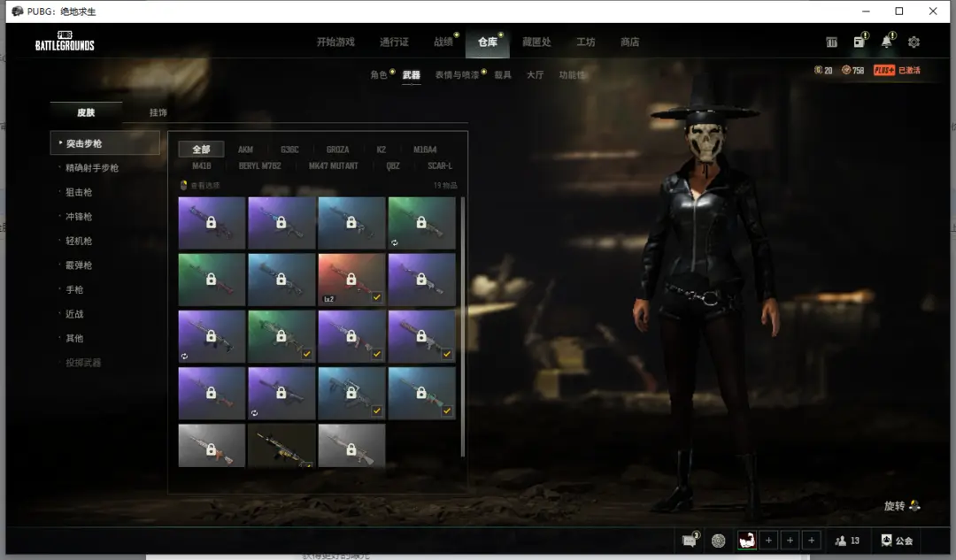Click the mouse icon beside 旋转
Image resolution: width=956 pixels, height=560 pixels.
click(x=914, y=506)
